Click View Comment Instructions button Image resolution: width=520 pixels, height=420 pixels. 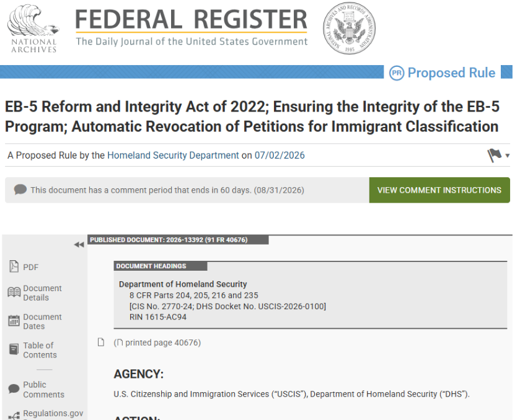tap(439, 190)
